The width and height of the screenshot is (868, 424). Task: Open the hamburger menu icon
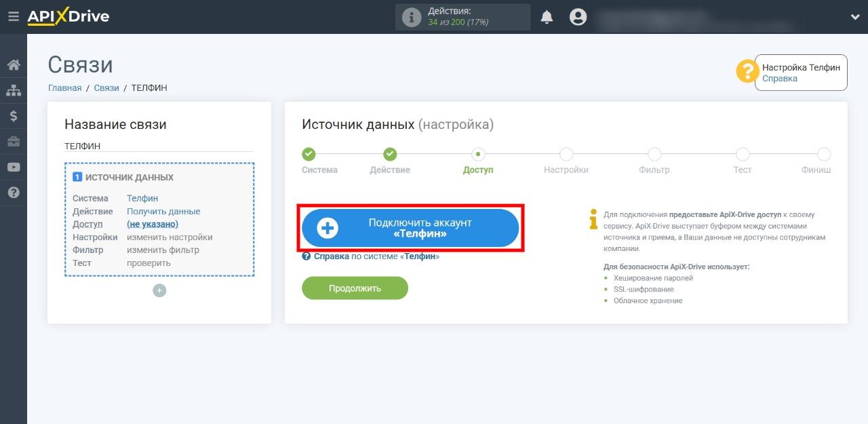pos(13,16)
